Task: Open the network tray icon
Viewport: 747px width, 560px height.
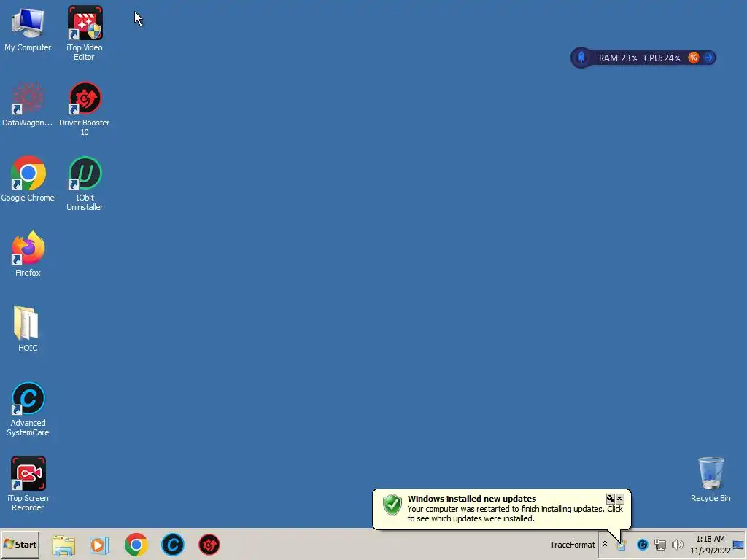Action: (659, 544)
